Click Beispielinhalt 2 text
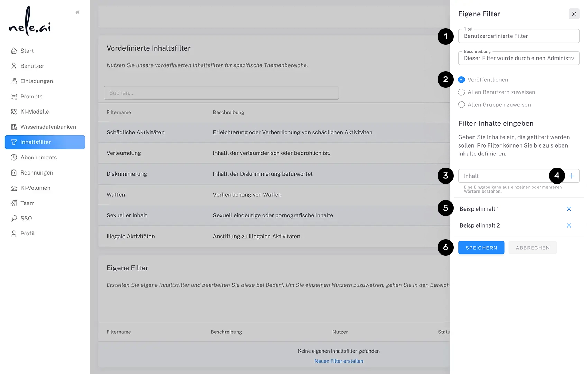The width and height of the screenshot is (588, 374). pos(480,225)
